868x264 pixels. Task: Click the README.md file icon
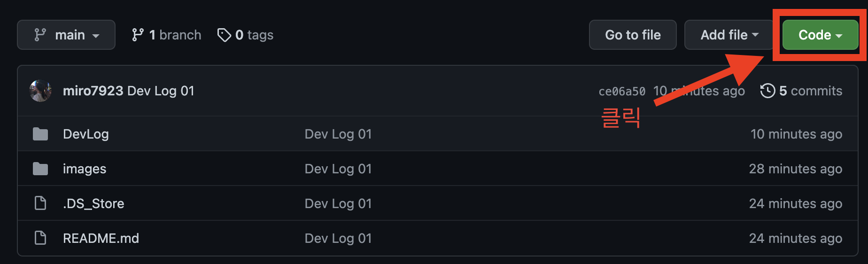40,238
